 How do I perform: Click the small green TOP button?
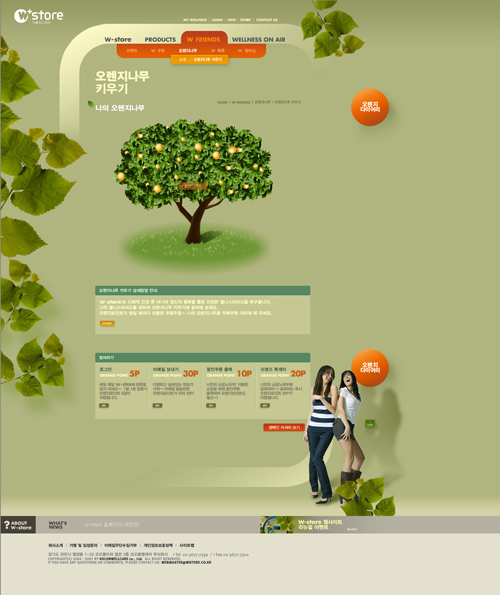(370, 424)
